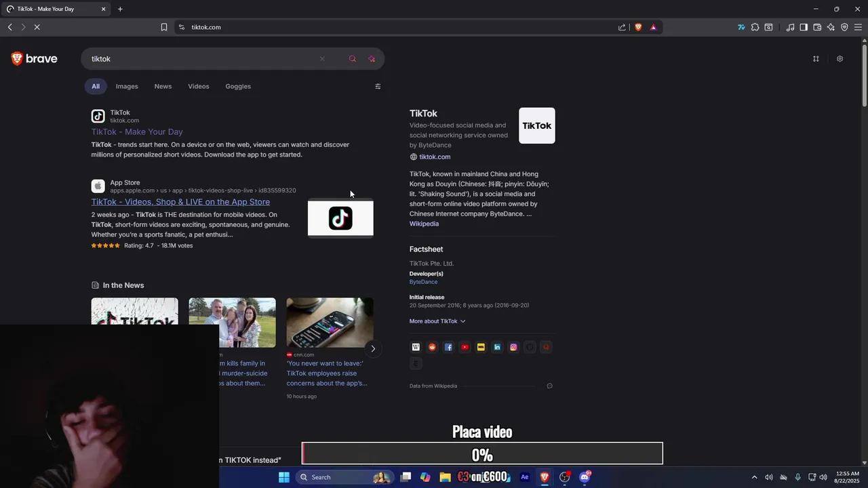The width and height of the screenshot is (868, 488).
Task: Open Brave Search settings gear
Action: pyautogui.click(x=840, y=59)
